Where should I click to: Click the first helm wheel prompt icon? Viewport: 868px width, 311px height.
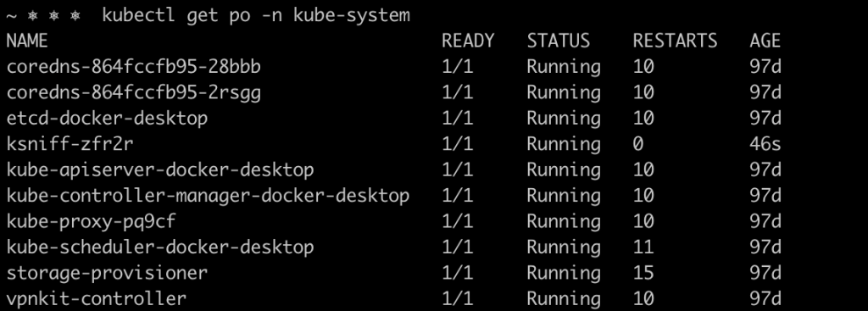click(x=32, y=16)
